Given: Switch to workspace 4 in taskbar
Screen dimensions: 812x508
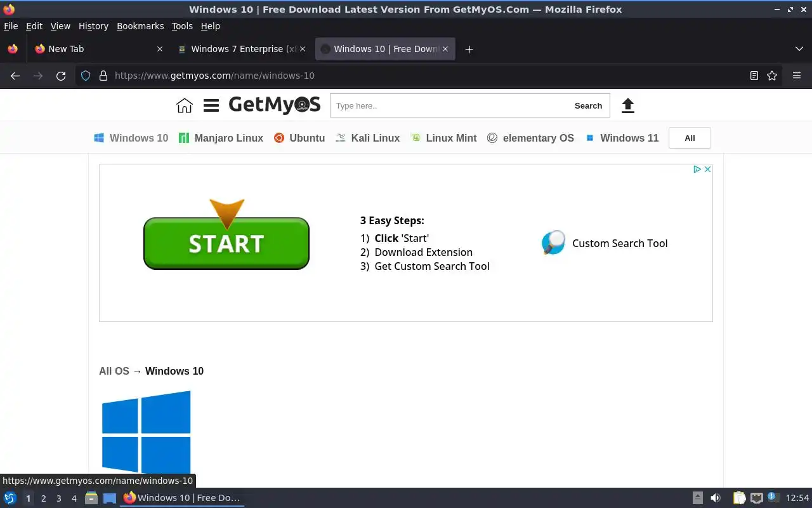Looking at the screenshot, I should click(74, 498).
